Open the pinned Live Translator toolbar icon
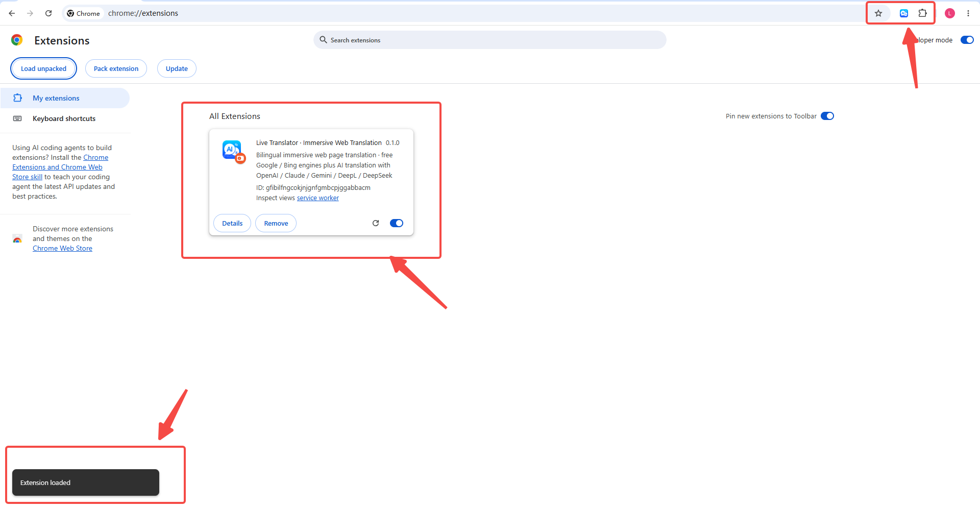The image size is (980, 508). [904, 13]
